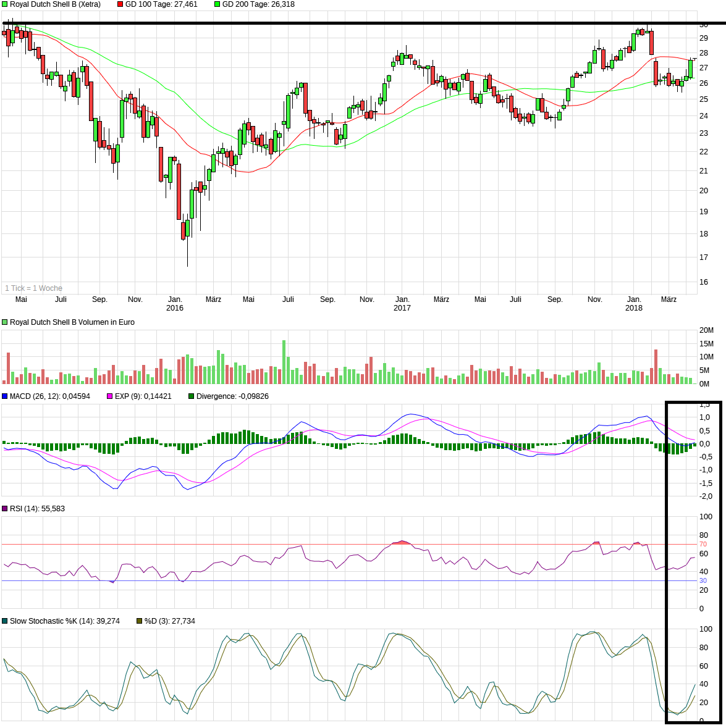Click the Jan. 2017 axis date label
726x728 pixels.
tap(403, 303)
